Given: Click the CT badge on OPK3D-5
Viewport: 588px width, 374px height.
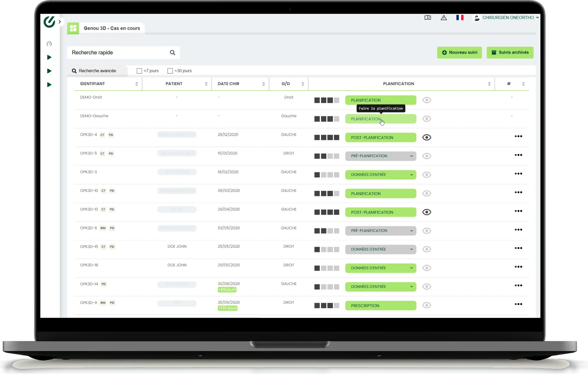Looking at the screenshot, I should 102,153.
